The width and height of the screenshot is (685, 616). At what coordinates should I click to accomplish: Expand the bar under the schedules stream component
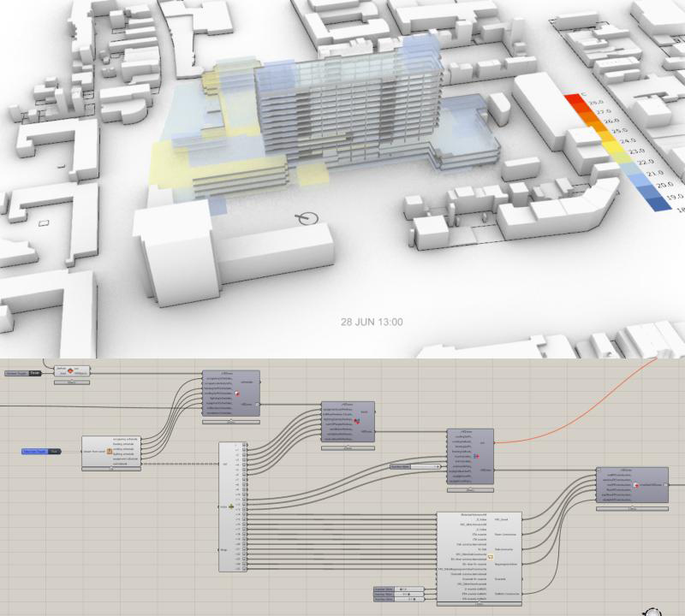point(111,470)
